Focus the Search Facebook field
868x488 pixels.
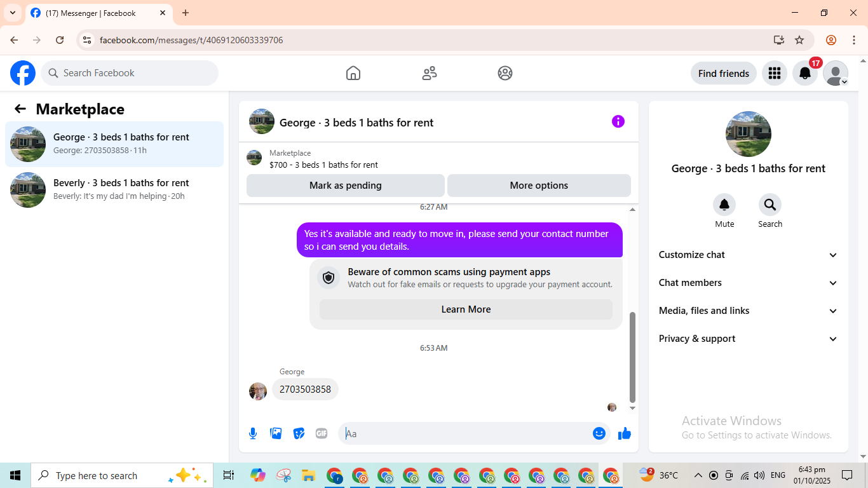click(x=130, y=73)
